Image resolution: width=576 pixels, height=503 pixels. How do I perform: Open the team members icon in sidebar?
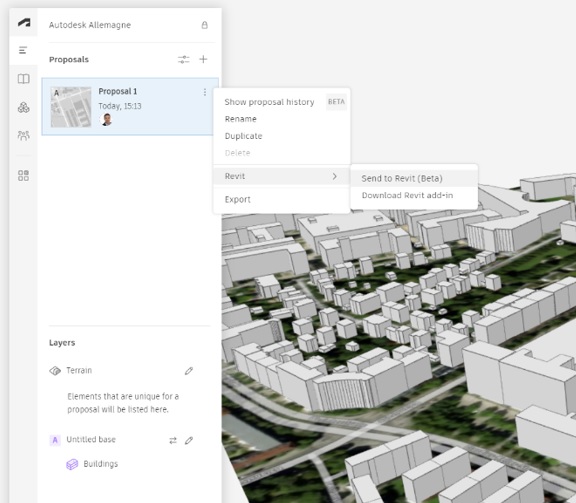coord(24,136)
